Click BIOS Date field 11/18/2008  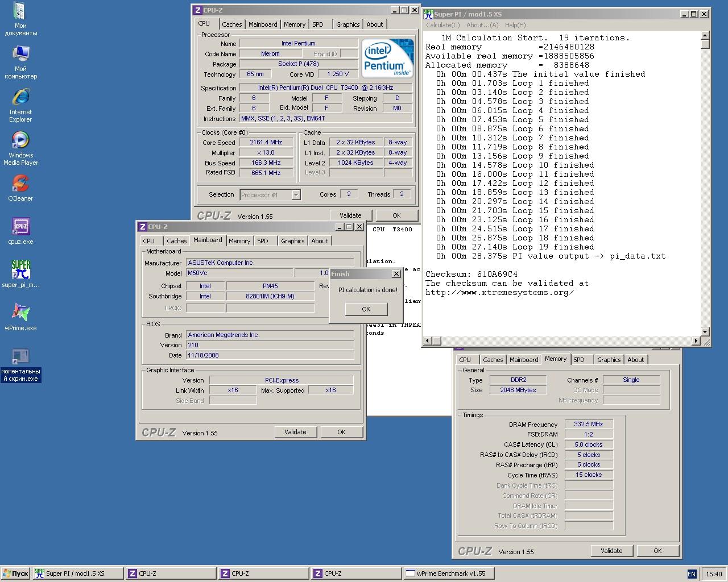coord(270,355)
